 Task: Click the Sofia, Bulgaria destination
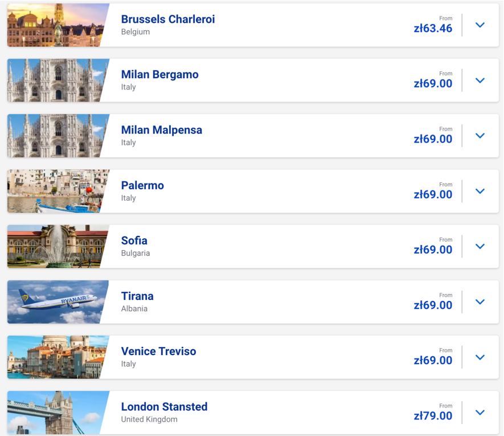(x=134, y=241)
